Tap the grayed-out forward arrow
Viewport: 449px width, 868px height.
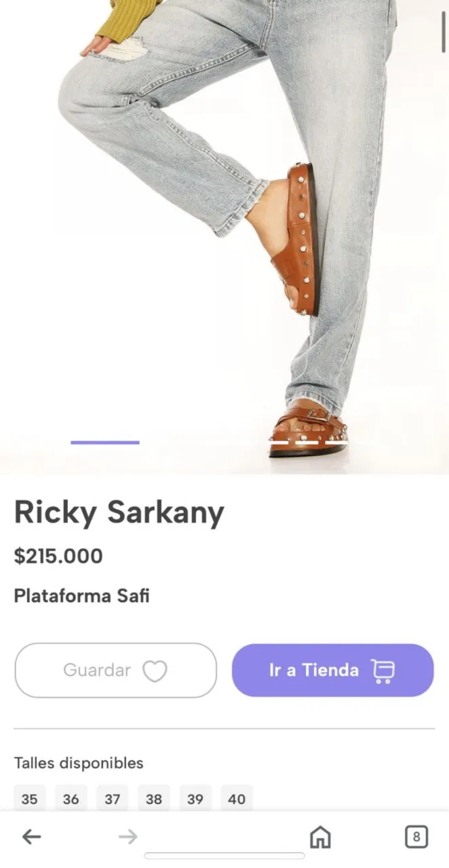point(127,837)
